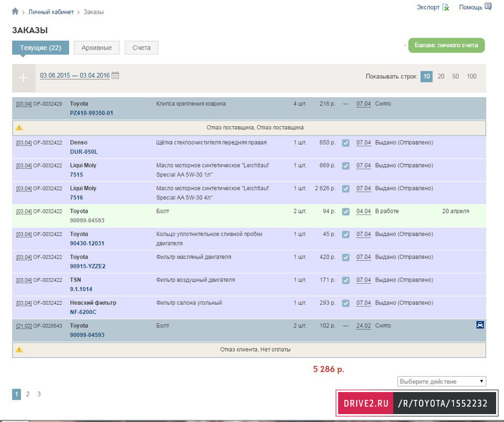Screen dimensions: 504x422
Task: Toggle checkbox for Liqui Moly 7515 row
Action: 345,166
